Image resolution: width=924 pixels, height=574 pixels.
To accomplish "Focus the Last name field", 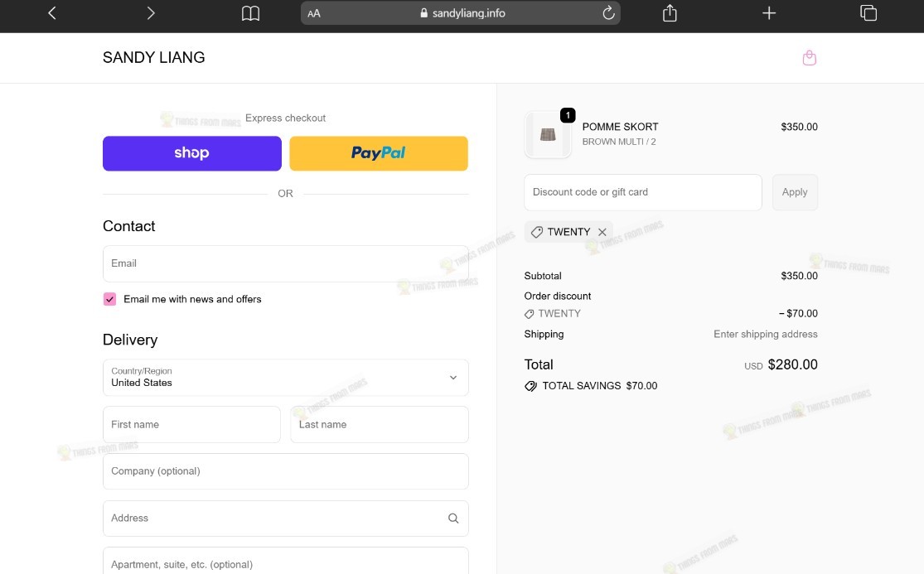I will 380,424.
